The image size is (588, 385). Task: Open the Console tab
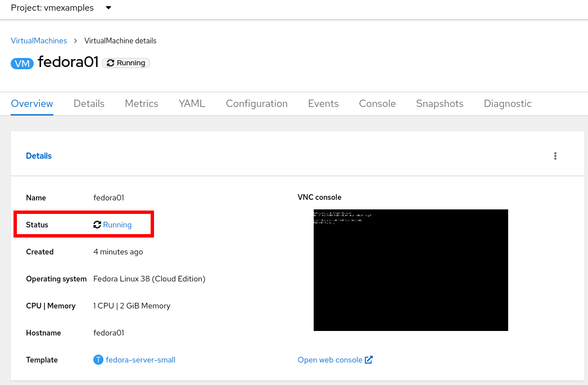377,104
